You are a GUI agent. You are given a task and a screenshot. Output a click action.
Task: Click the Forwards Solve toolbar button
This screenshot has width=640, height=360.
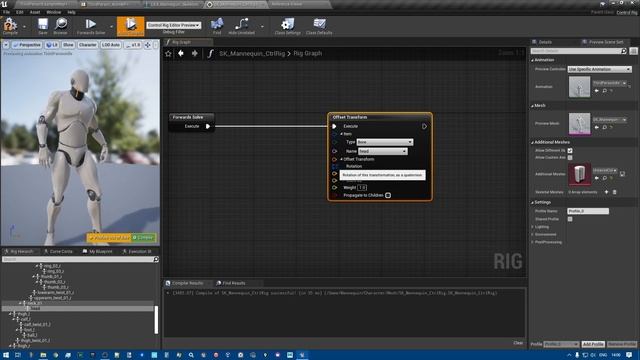[91, 25]
